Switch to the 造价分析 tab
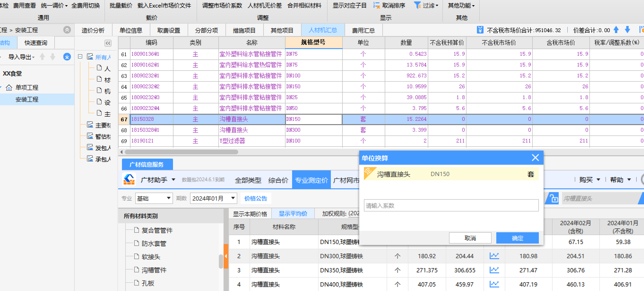 (93, 30)
